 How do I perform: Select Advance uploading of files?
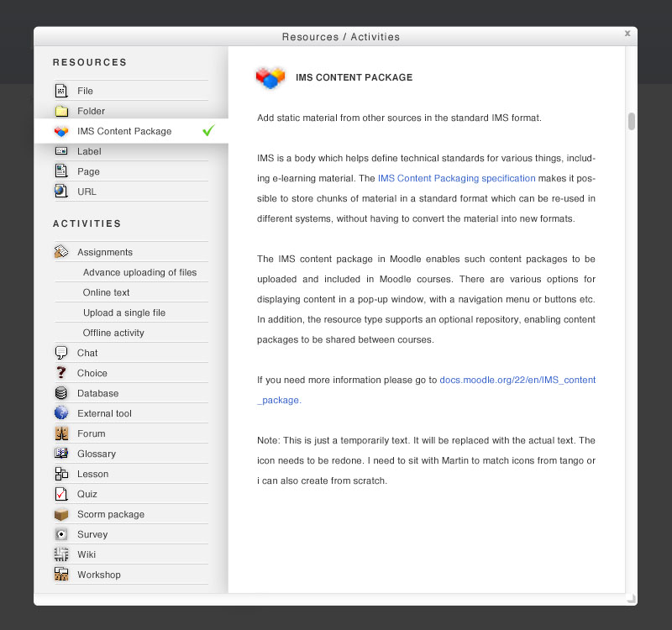tap(131, 272)
